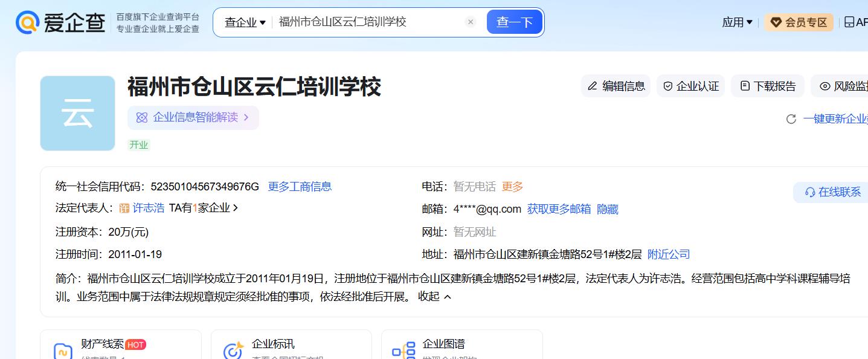Open the 企业图谱 card icon
The height and width of the screenshot is (359, 868).
point(403,351)
